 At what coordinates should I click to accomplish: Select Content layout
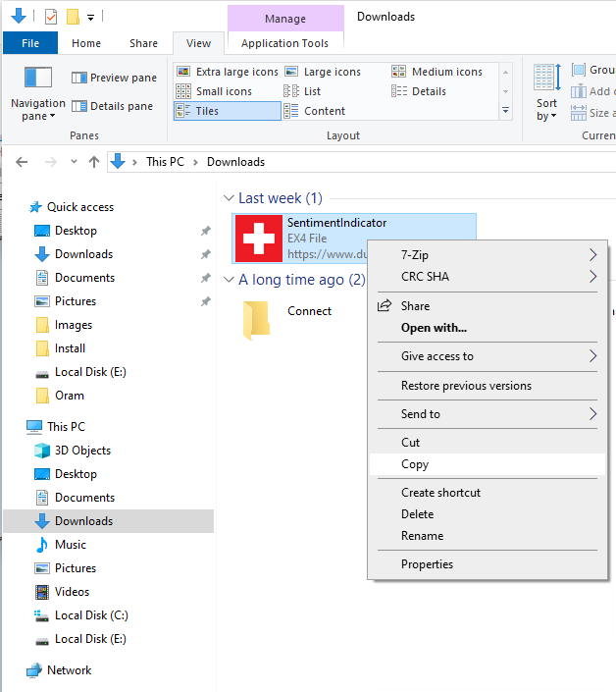coord(314,111)
